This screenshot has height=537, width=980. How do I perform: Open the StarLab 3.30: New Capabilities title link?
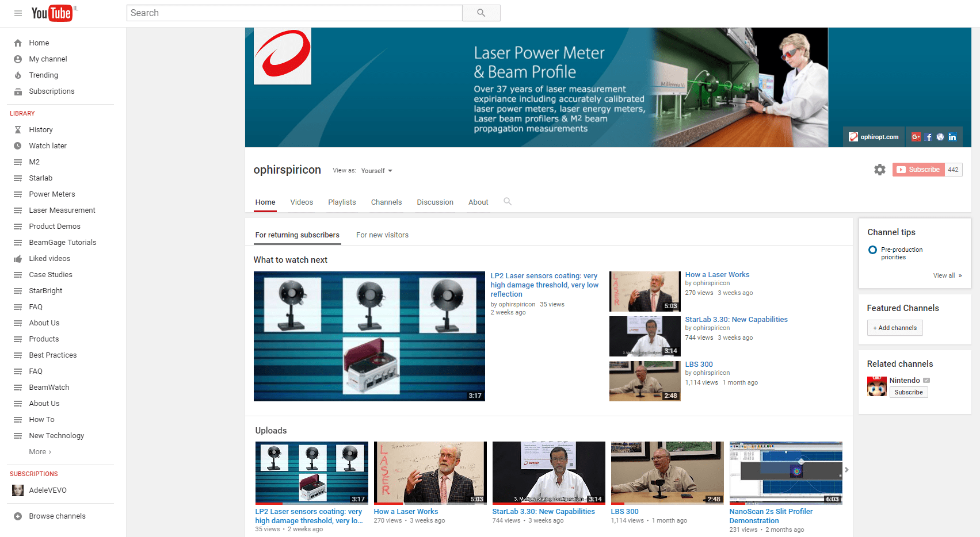(736, 320)
